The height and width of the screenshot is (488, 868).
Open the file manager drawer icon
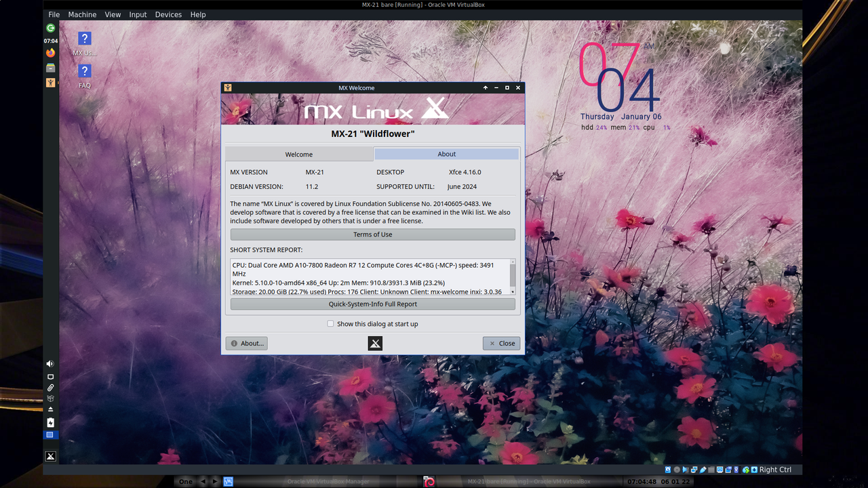50,68
